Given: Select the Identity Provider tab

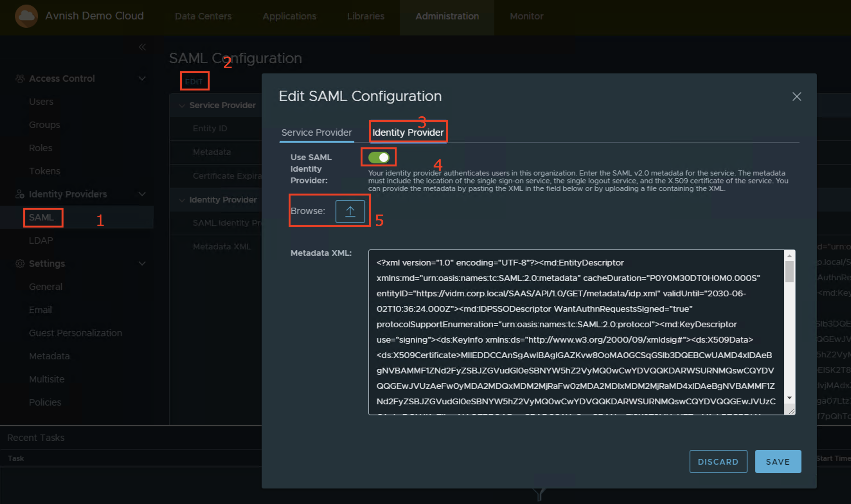Looking at the screenshot, I should coord(408,132).
